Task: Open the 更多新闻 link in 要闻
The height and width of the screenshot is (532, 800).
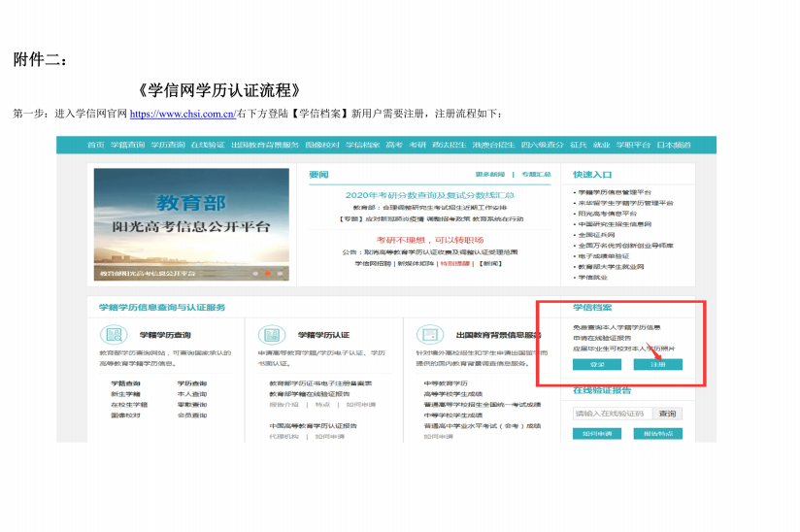Action: [x=489, y=175]
